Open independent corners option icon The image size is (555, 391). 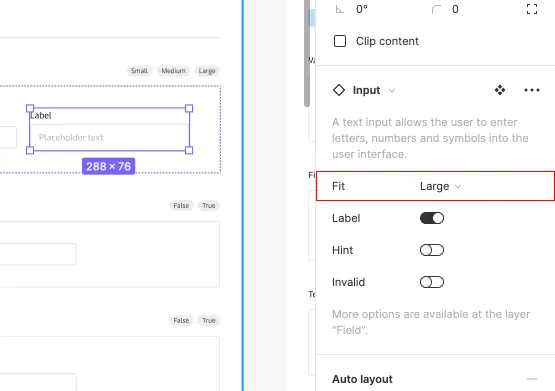tap(532, 9)
